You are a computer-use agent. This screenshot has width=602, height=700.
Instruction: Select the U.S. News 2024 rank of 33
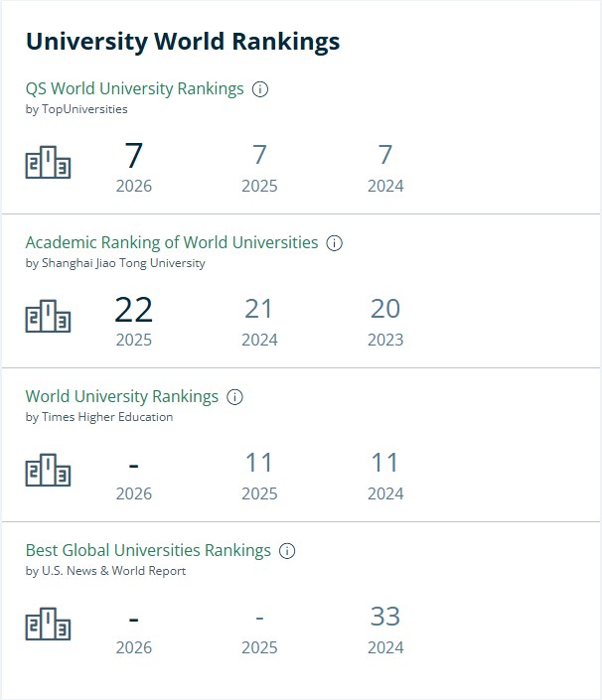click(x=385, y=617)
